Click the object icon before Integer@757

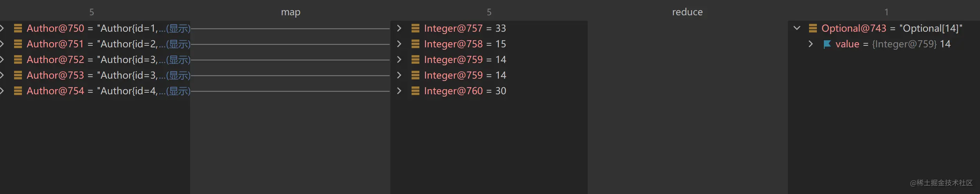[x=415, y=28]
